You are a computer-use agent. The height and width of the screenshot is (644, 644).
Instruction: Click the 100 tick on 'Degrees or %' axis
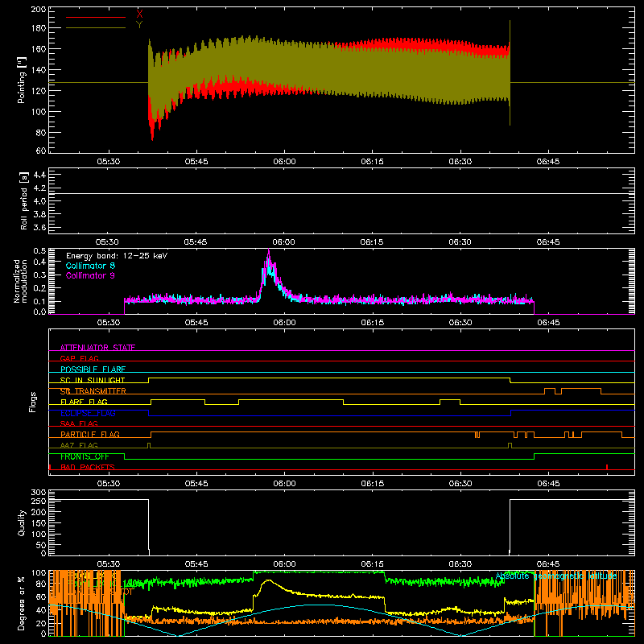(x=39, y=573)
